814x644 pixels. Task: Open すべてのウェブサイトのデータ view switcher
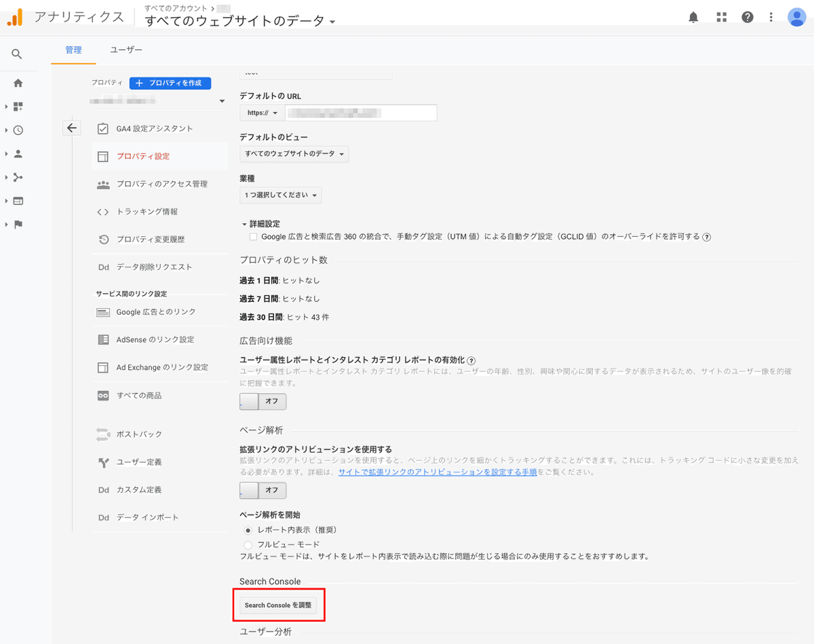[240, 21]
